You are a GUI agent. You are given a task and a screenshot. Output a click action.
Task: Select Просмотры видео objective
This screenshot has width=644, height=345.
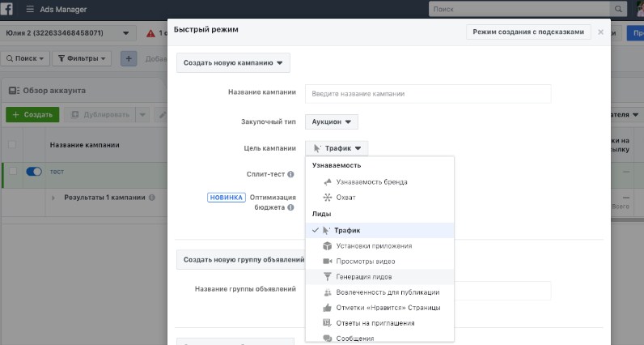point(380,262)
